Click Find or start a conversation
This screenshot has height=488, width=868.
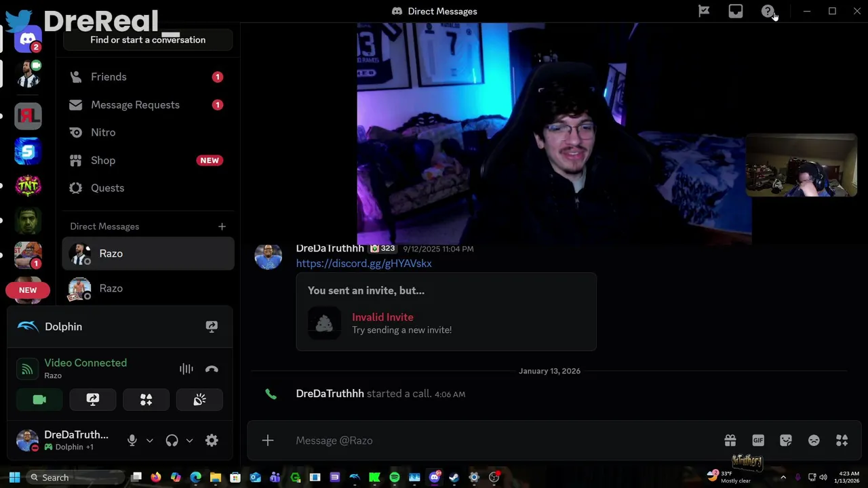click(x=148, y=40)
